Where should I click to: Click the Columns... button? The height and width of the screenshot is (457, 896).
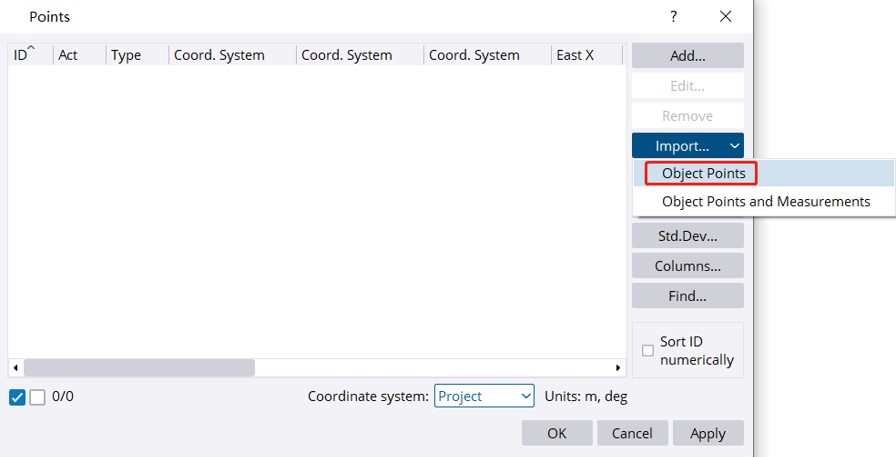point(687,266)
